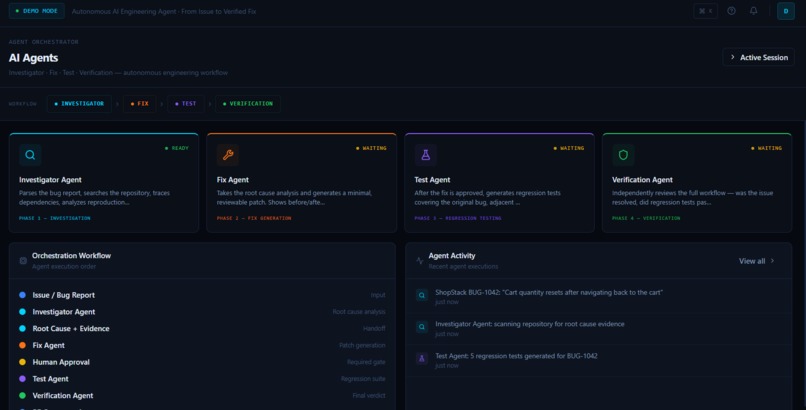Select the Root Cause + Evidence step
This screenshot has height=410, width=806.
click(203, 328)
